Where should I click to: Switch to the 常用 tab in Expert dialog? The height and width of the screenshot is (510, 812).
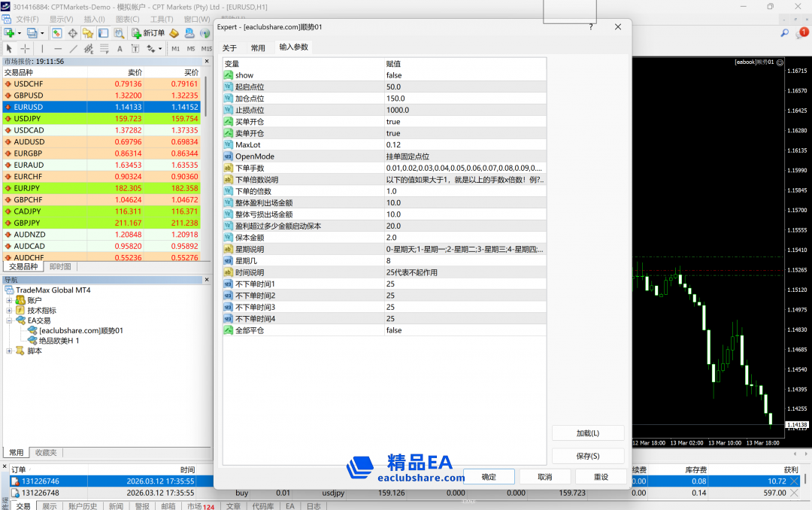click(x=258, y=47)
